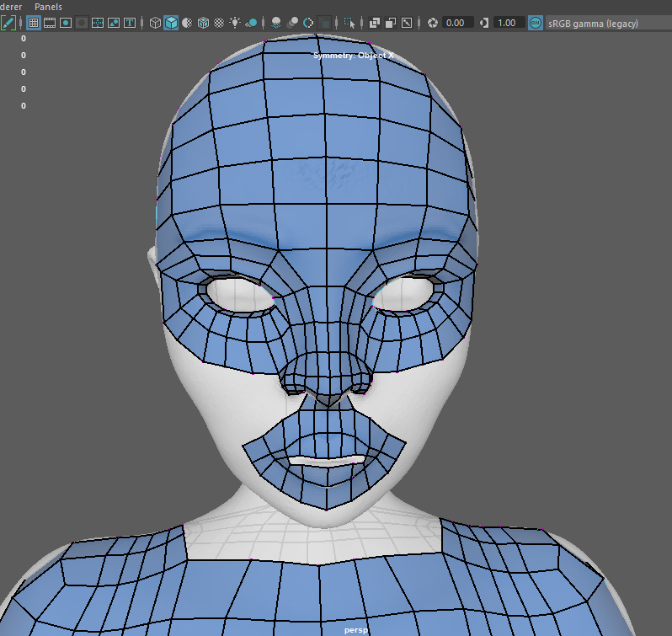Toggle the View Transform ON button

click(535, 23)
